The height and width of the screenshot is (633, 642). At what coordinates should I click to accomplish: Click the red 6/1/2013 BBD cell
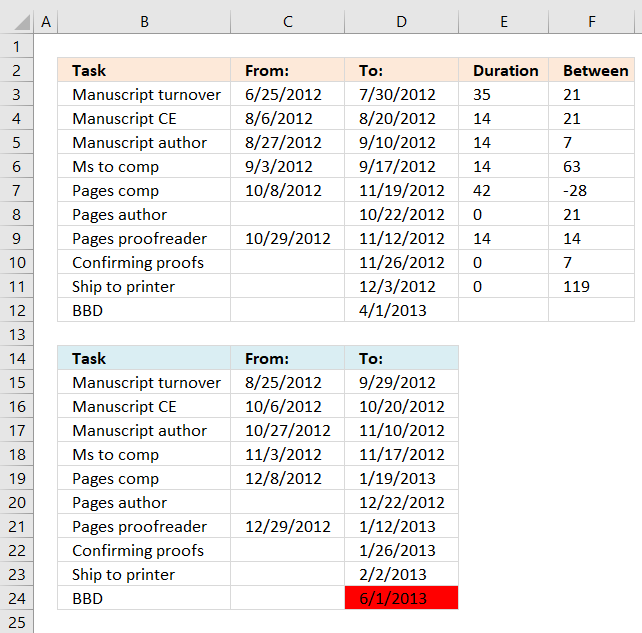(401, 598)
